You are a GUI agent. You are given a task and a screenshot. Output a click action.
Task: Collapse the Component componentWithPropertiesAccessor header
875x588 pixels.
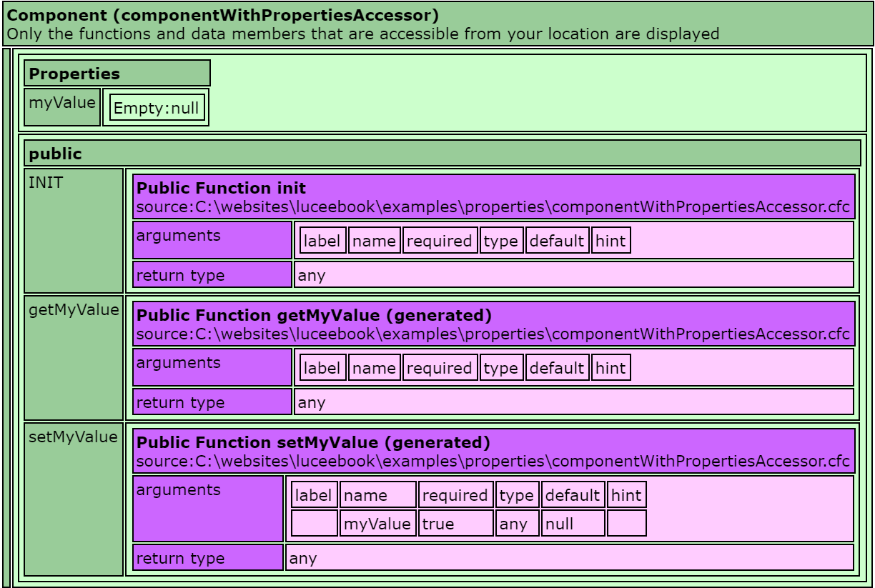[437, 24]
